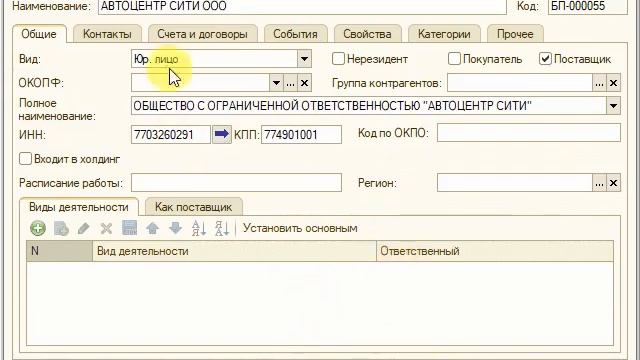The image size is (640, 360).
Task: Expand the Вид dropdown list
Action: (304, 59)
